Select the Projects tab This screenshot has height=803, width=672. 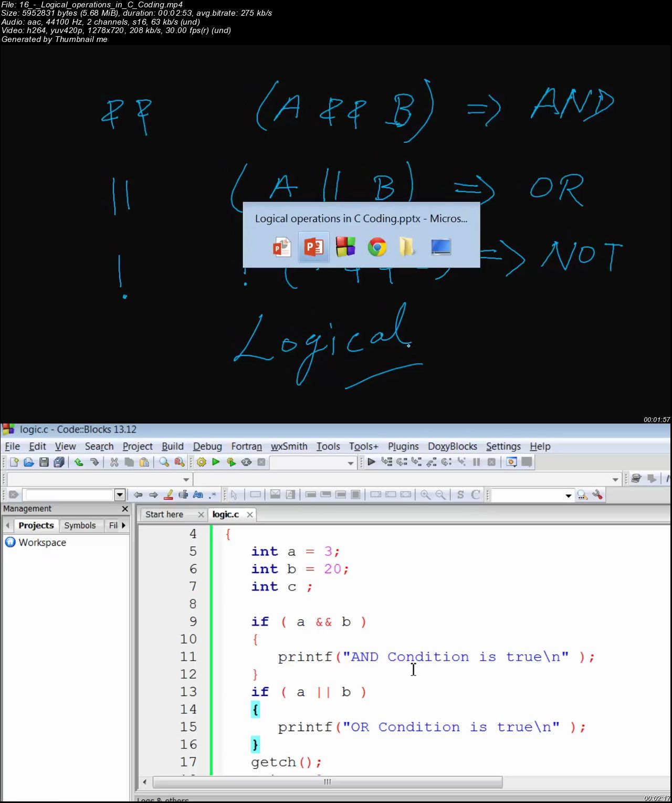(x=36, y=525)
